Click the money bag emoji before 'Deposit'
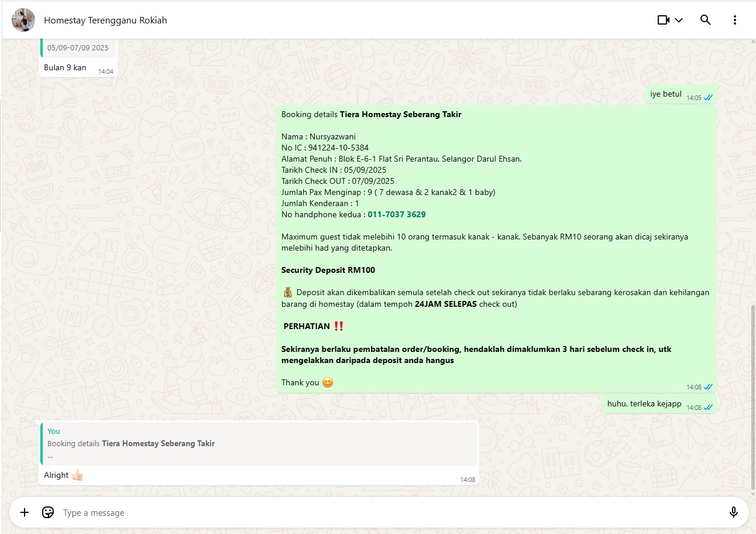 tap(287, 292)
